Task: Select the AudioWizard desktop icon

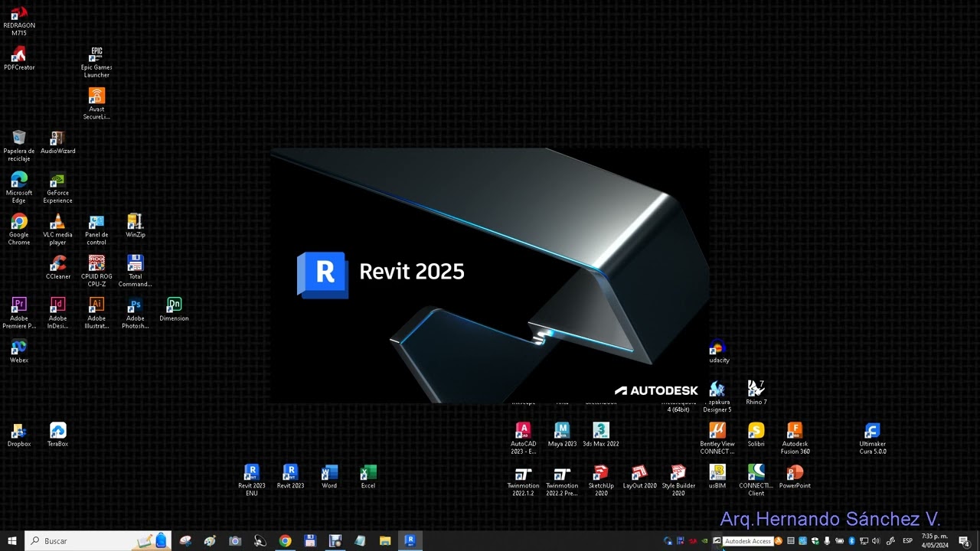Action: coord(57,142)
